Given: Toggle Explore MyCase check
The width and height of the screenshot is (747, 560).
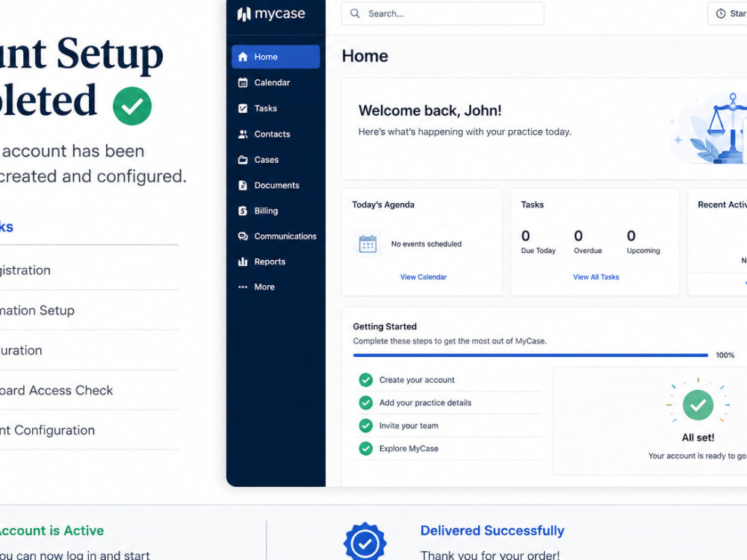Looking at the screenshot, I should 365,449.
